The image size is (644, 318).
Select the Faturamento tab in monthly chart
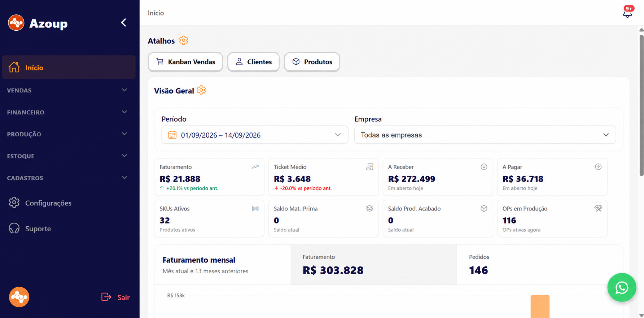click(374, 265)
